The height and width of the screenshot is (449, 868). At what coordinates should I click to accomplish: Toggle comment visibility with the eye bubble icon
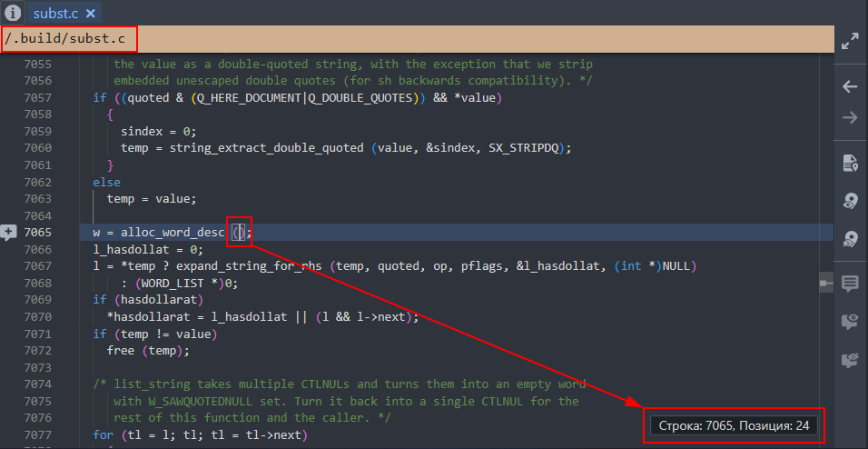(x=850, y=322)
